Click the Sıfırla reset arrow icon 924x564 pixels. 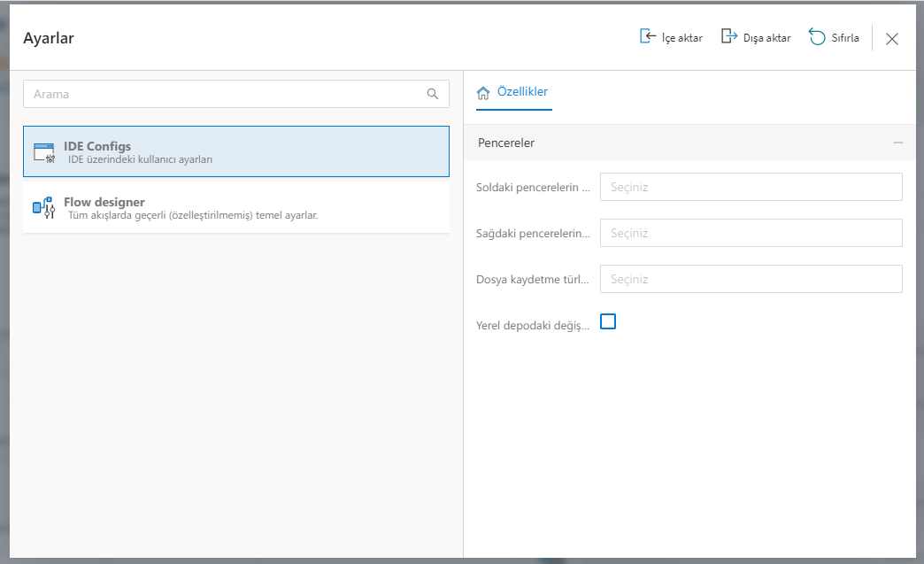(x=817, y=37)
